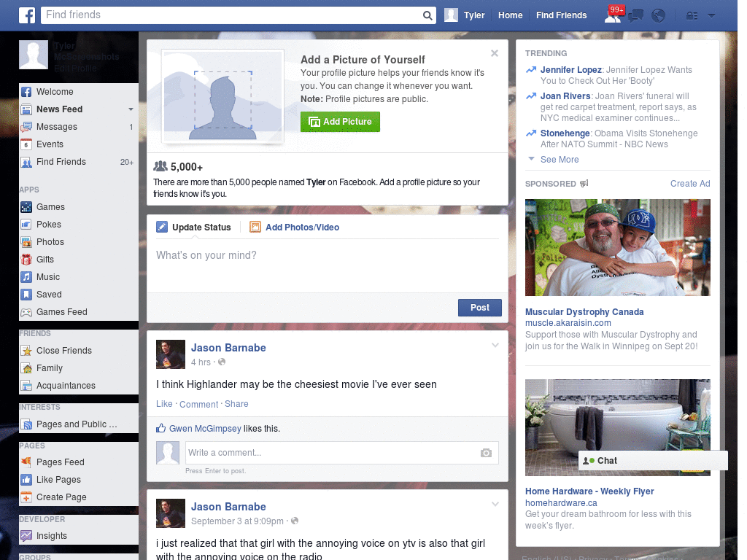Click the Facebook logo icon
The image size is (747, 560).
click(27, 15)
